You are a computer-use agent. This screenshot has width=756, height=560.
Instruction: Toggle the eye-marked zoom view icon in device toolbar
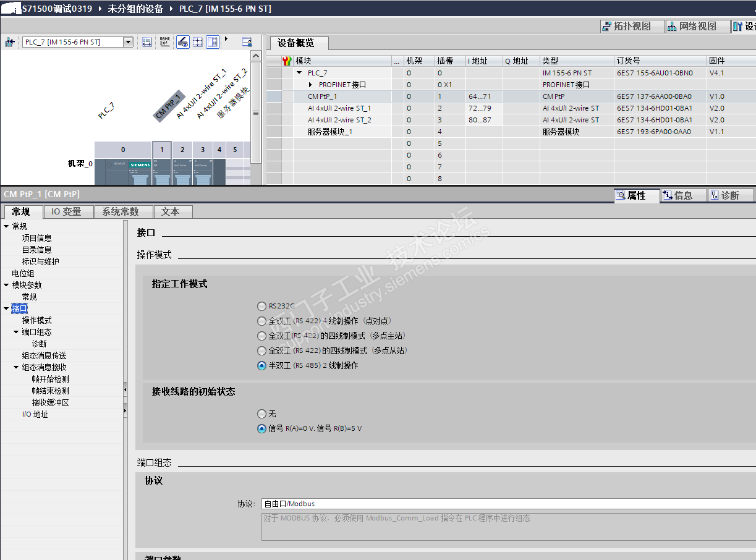click(x=183, y=42)
